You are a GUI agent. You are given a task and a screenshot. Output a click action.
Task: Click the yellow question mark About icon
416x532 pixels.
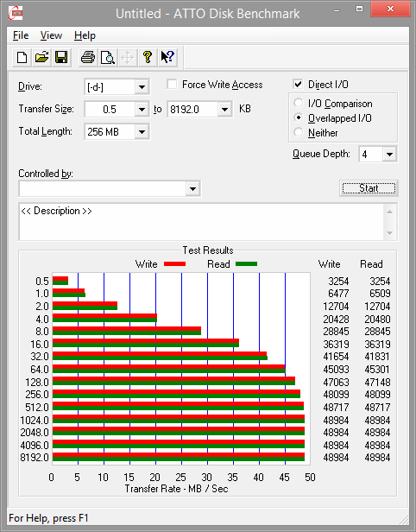coord(147,57)
